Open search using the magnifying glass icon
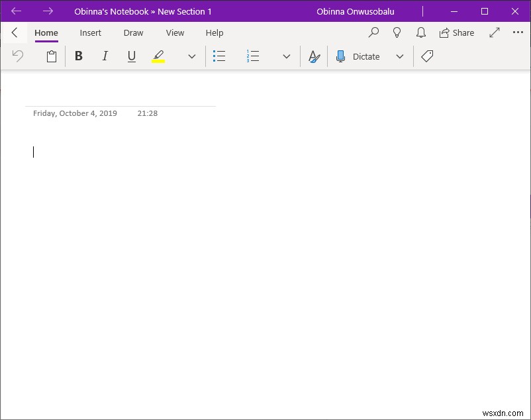531x420 pixels. [x=373, y=32]
